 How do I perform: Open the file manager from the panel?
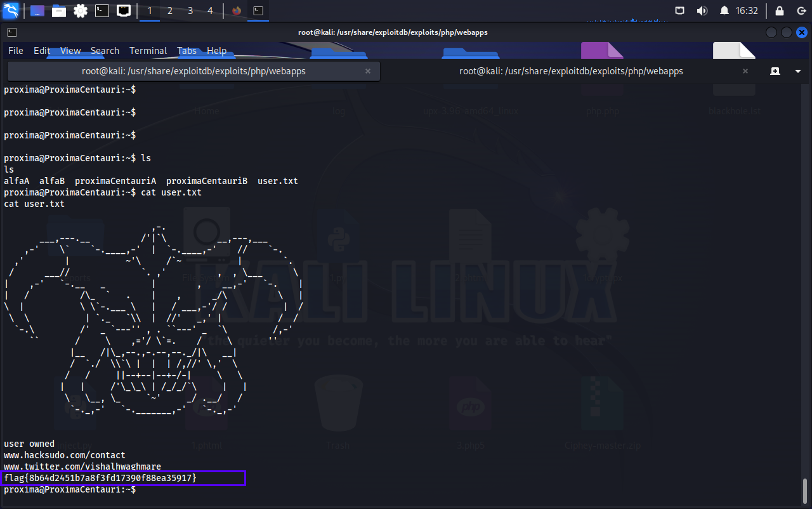pyautogui.click(x=59, y=11)
